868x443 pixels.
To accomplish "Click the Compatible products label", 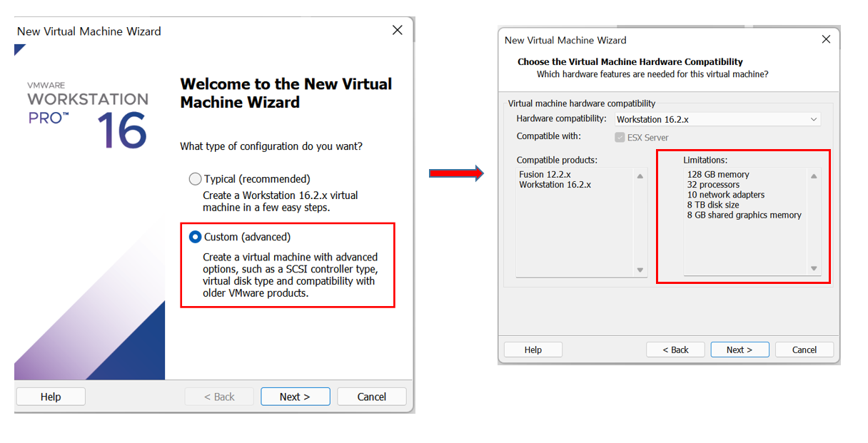I will [557, 160].
